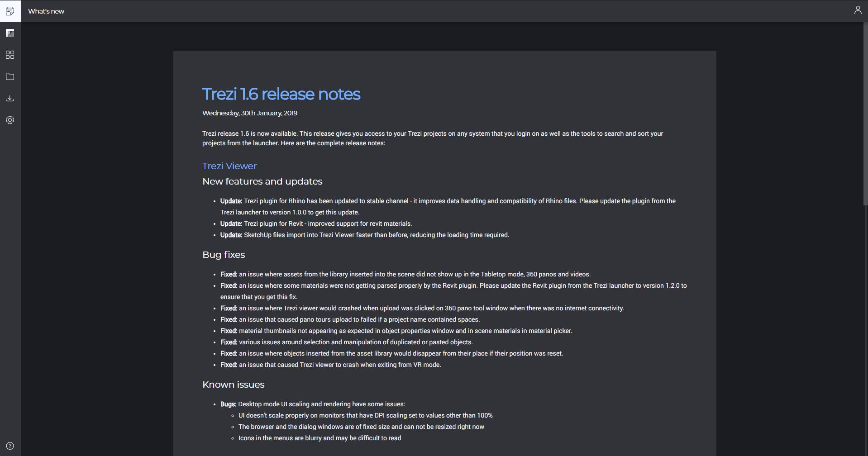
Task: Open the downloads icon in the sidebar
Action: coord(10,98)
